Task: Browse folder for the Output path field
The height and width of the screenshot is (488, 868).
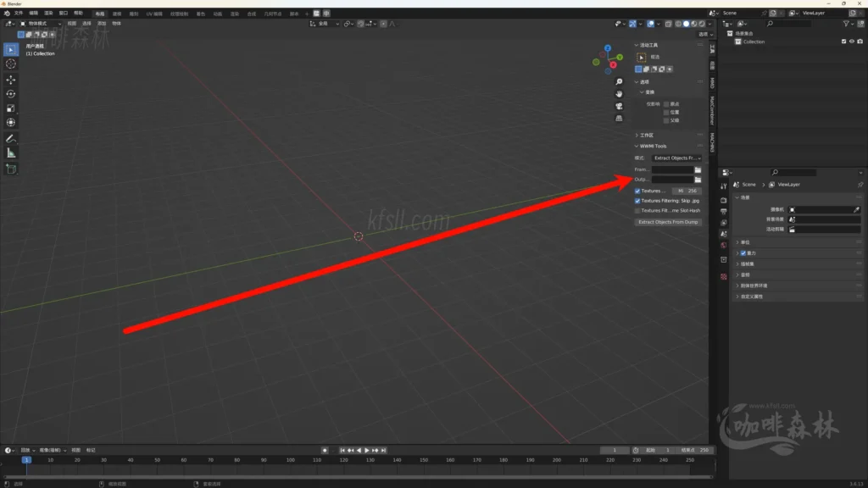Action: point(698,180)
